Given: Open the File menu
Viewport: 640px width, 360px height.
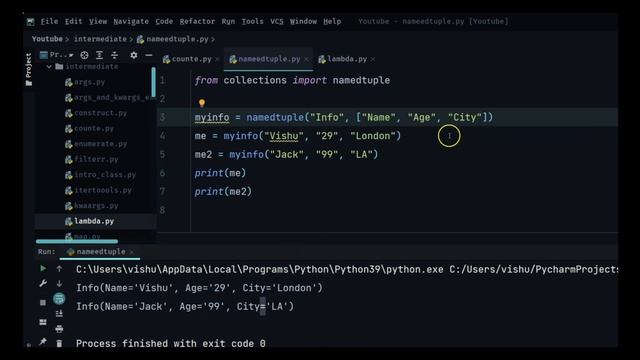Looking at the screenshot, I should click(x=49, y=22).
